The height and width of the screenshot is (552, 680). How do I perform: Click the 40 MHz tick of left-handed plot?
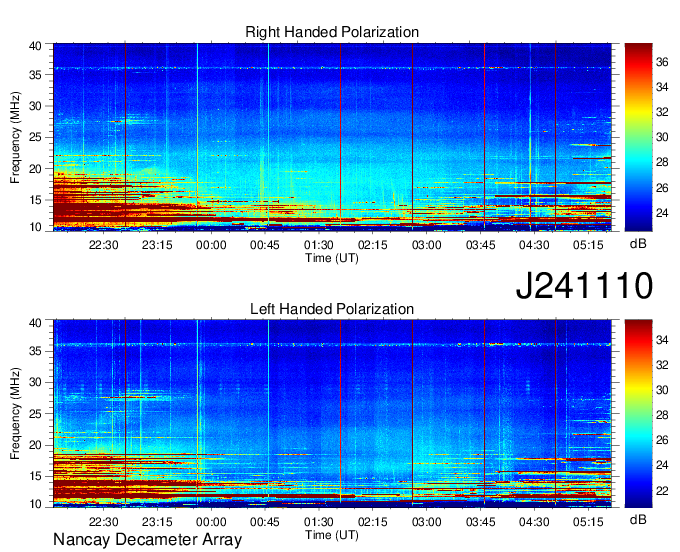coord(35,323)
